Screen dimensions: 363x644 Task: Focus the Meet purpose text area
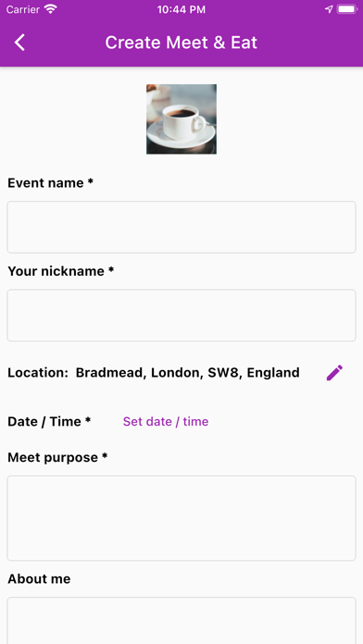point(181,518)
